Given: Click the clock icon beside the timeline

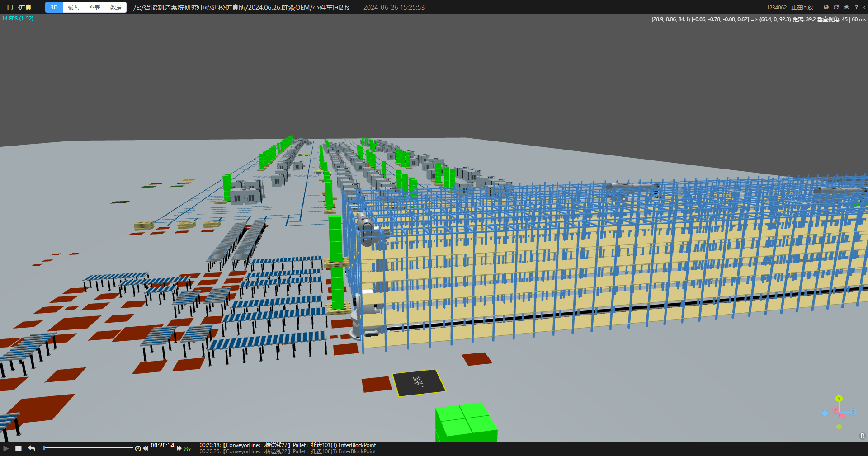Looking at the screenshot, I should (x=138, y=448).
